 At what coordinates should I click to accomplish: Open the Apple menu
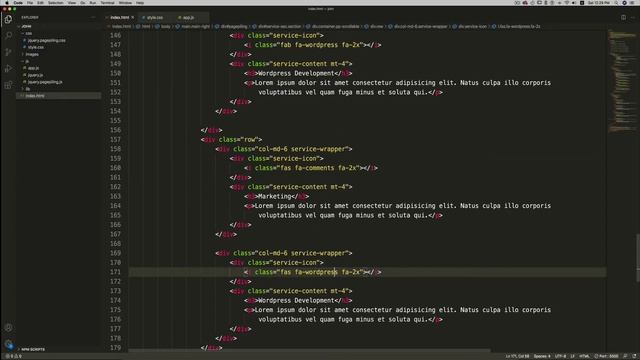[x=7, y=3]
